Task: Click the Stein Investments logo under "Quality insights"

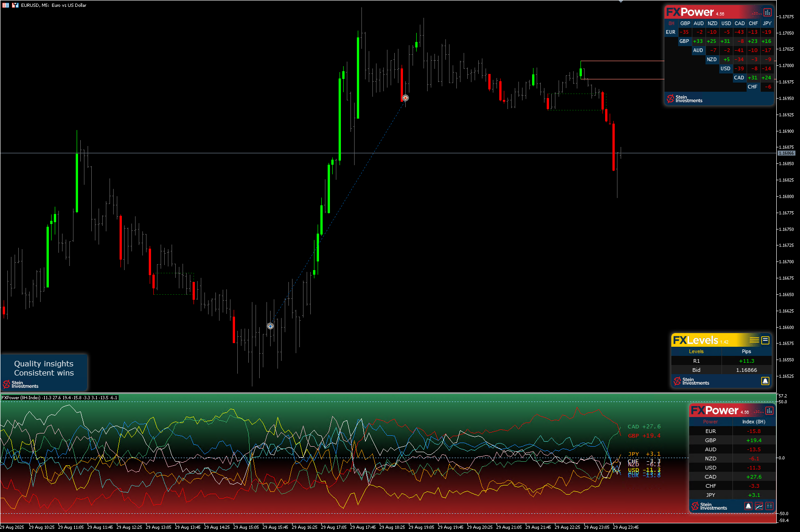Action: click(x=21, y=384)
